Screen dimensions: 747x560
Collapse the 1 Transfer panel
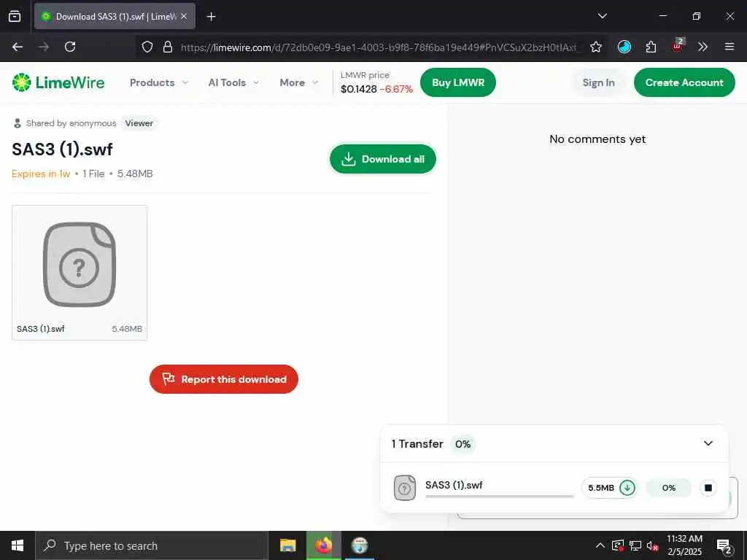coord(708,443)
